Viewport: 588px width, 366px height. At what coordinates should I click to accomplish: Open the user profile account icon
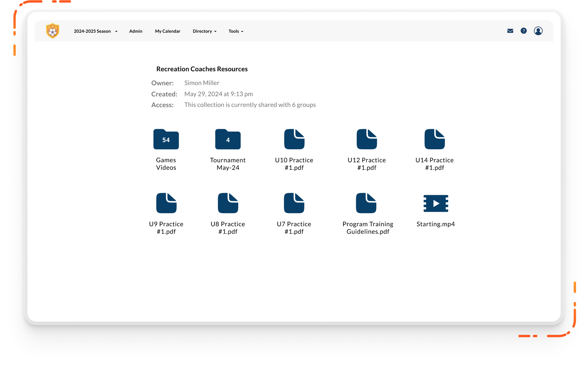pos(538,30)
